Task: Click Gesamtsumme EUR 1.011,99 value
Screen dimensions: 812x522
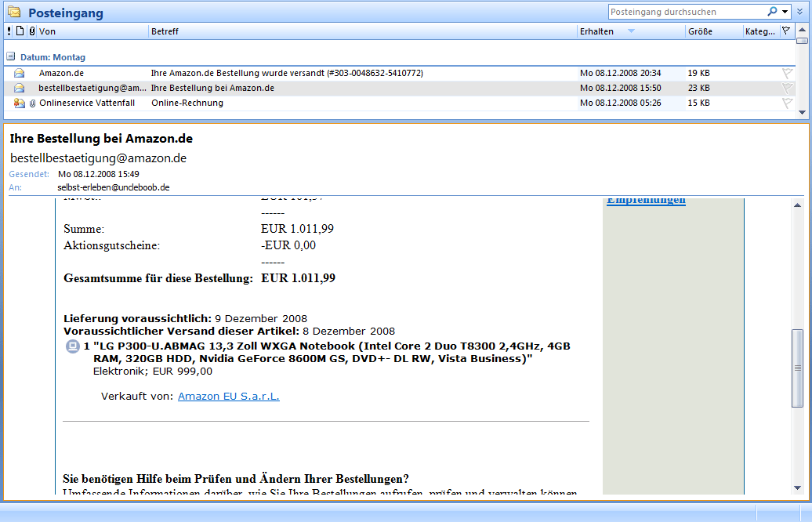Action: 299,278
